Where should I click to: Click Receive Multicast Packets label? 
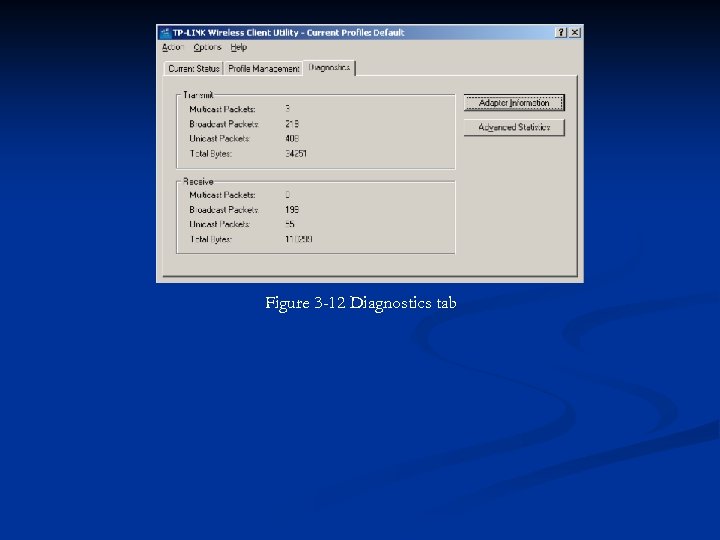222,195
